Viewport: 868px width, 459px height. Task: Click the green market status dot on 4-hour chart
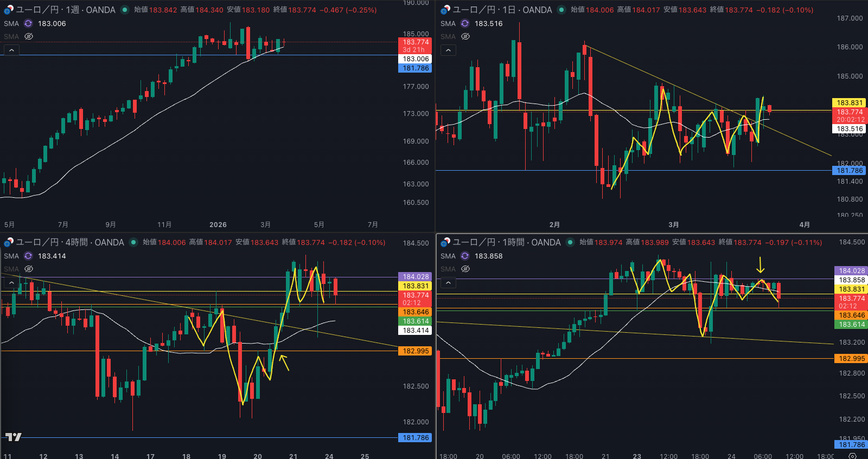(133, 242)
